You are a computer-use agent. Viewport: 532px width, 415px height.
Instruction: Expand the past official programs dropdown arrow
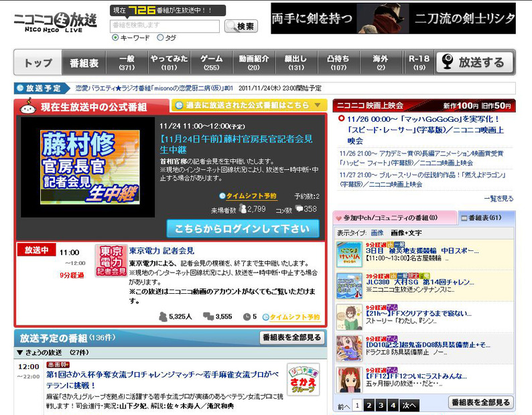tap(318, 105)
